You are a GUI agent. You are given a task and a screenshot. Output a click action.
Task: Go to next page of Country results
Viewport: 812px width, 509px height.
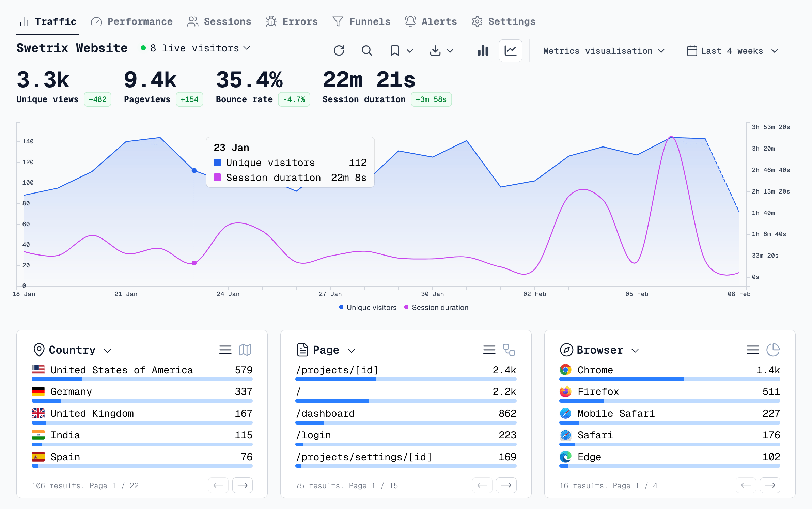242,485
